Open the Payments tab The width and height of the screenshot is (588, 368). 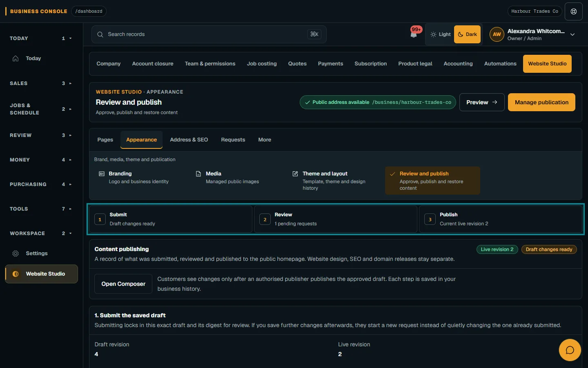point(330,64)
